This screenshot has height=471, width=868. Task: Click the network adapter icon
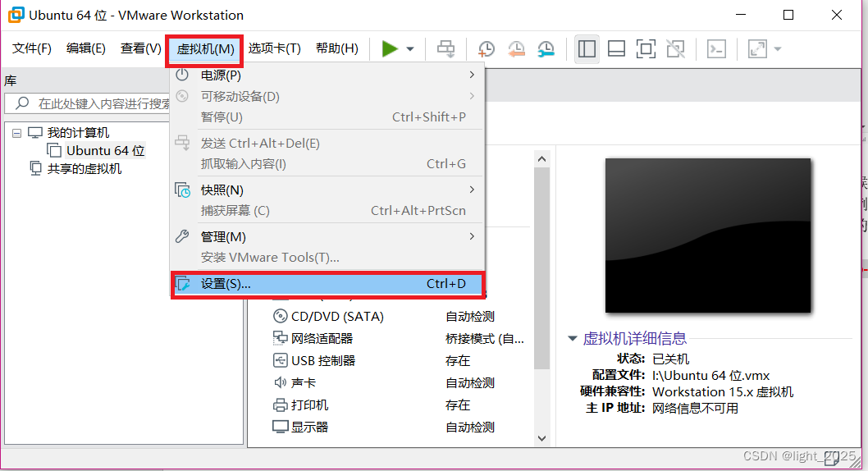click(280, 338)
